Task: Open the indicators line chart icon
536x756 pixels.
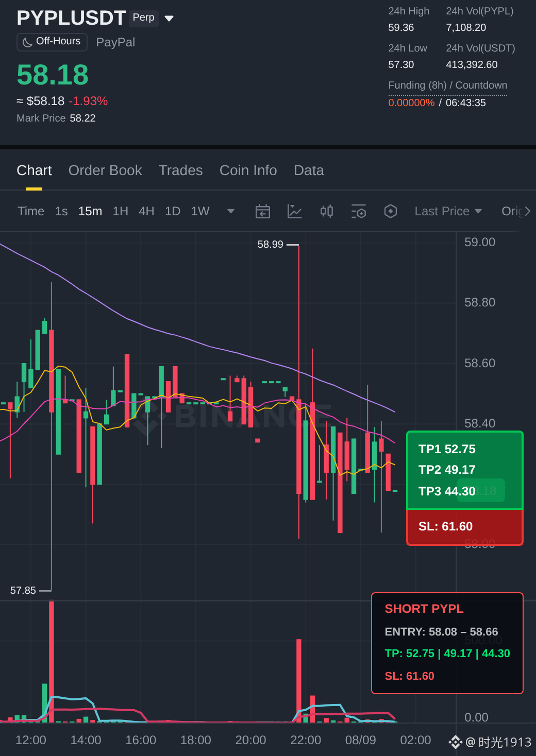Action: point(295,211)
